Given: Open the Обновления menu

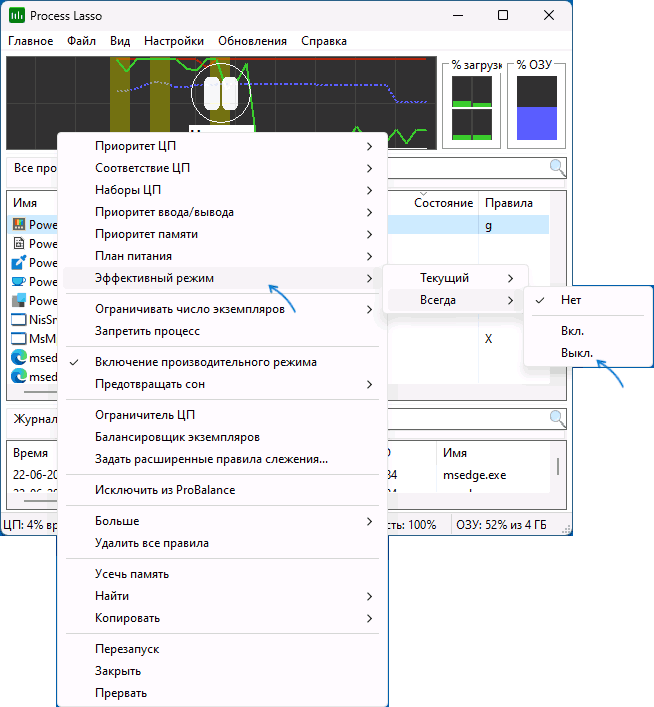Looking at the screenshot, I should (253, 41).
